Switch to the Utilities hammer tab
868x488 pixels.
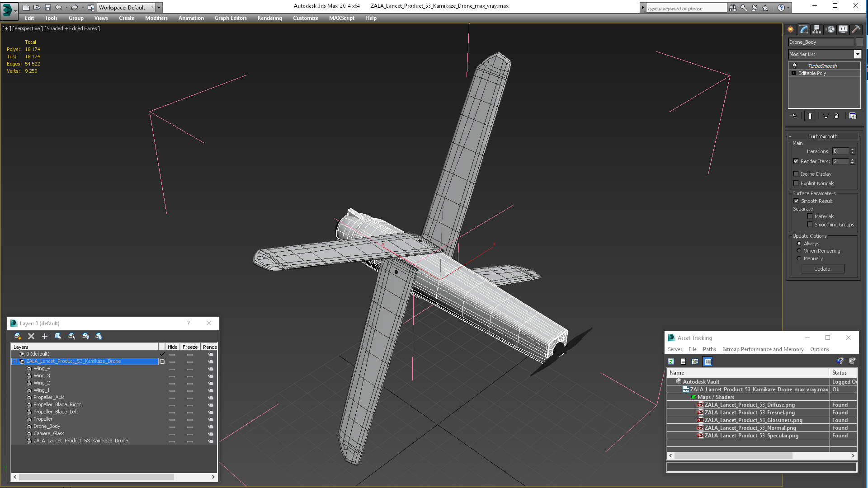[x=856, y=29]
